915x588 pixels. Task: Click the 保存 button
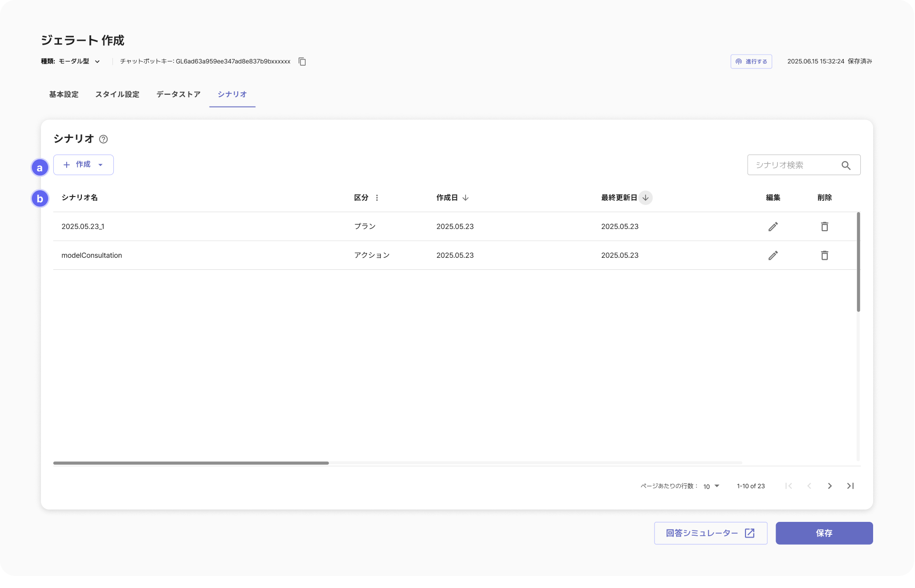pos(824,533)
